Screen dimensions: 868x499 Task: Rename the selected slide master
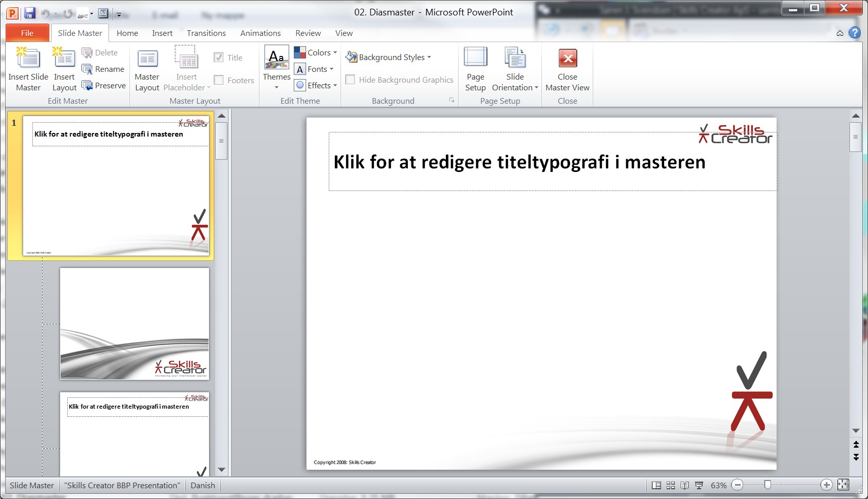point(103,69)
